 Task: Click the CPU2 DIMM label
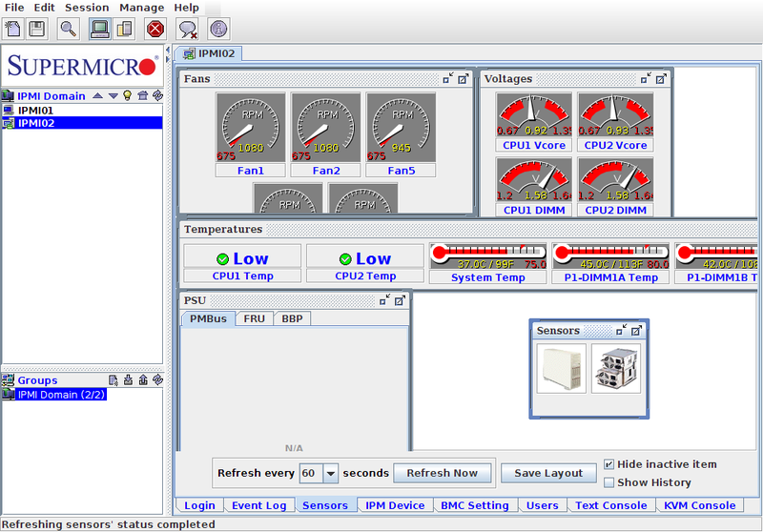[x=615, y=210]
